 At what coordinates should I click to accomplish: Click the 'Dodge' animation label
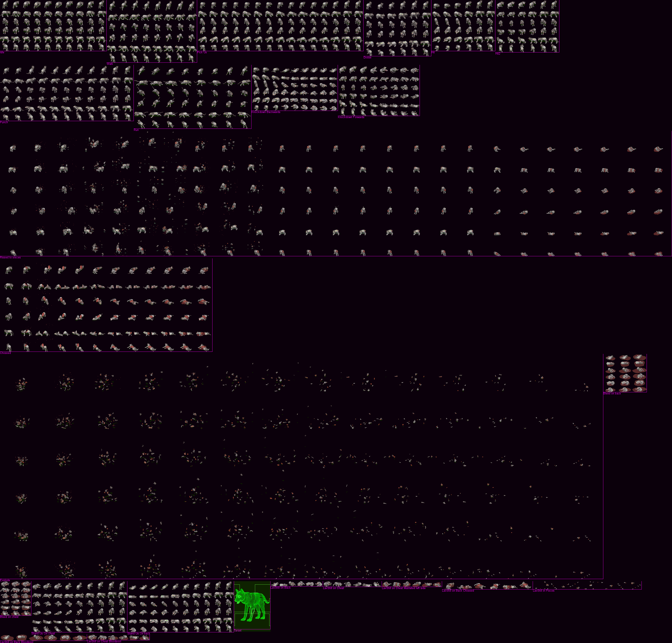(367, 58)
